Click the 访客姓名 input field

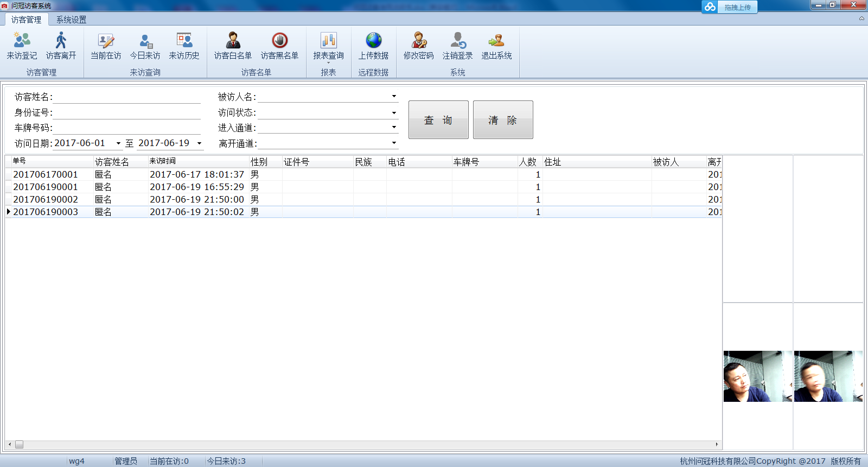tap(126, 97)
